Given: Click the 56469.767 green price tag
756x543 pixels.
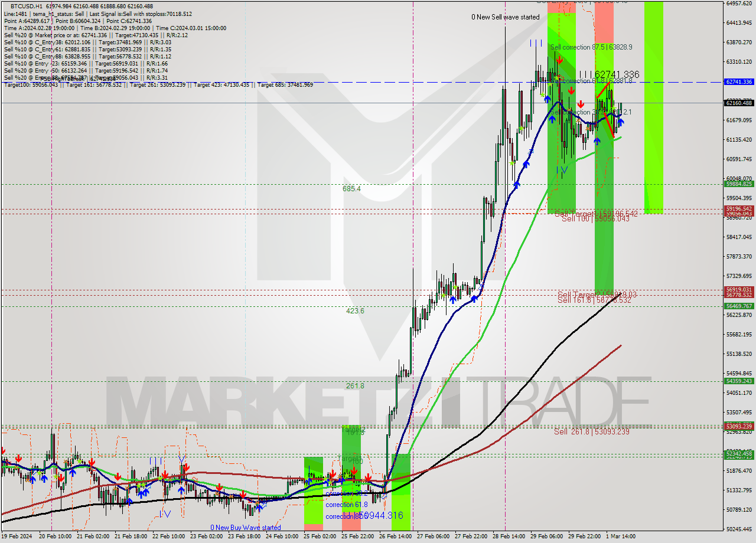Looking at the screenshot, I should click(x=739, y=306).
